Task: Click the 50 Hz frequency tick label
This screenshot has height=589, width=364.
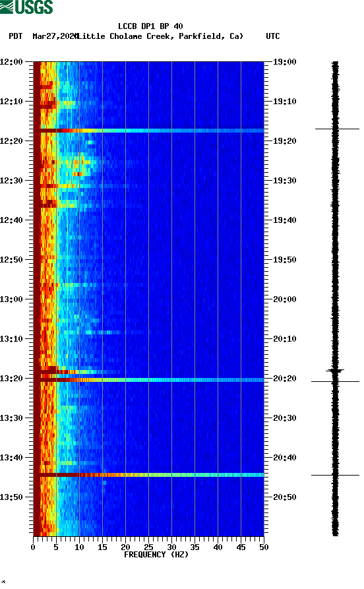Action: 264,547
